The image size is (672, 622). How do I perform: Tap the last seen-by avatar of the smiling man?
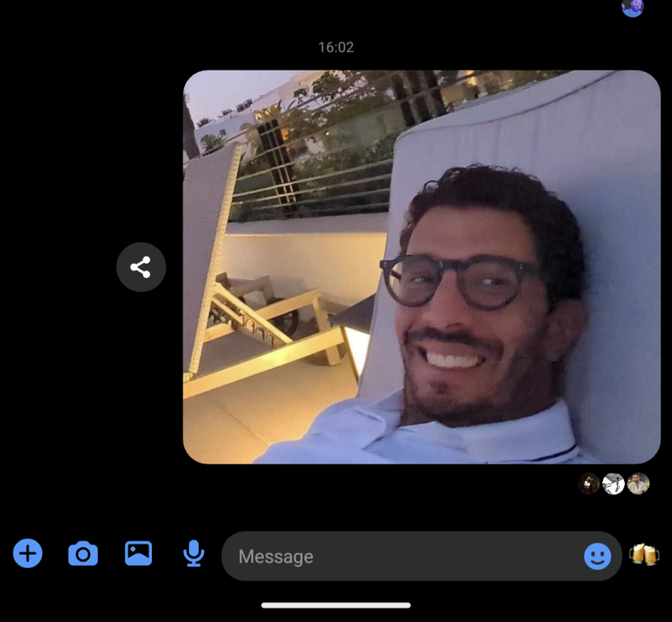[638, 484]
